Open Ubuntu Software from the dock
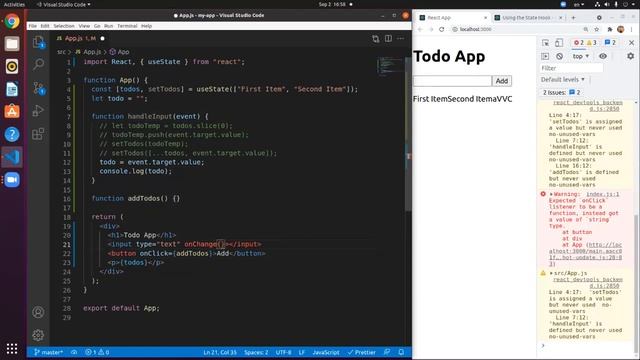 (x=12, y=111)
